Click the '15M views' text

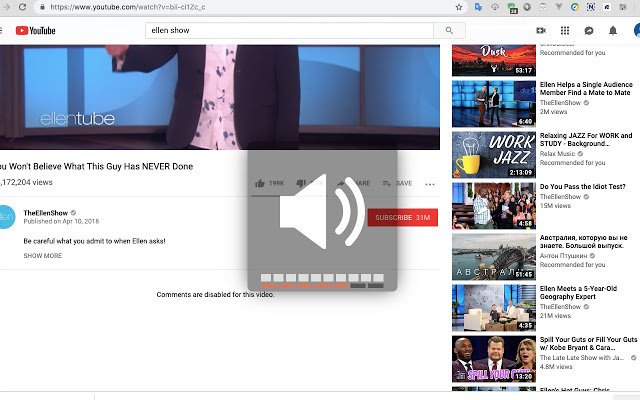click(555, 206)
